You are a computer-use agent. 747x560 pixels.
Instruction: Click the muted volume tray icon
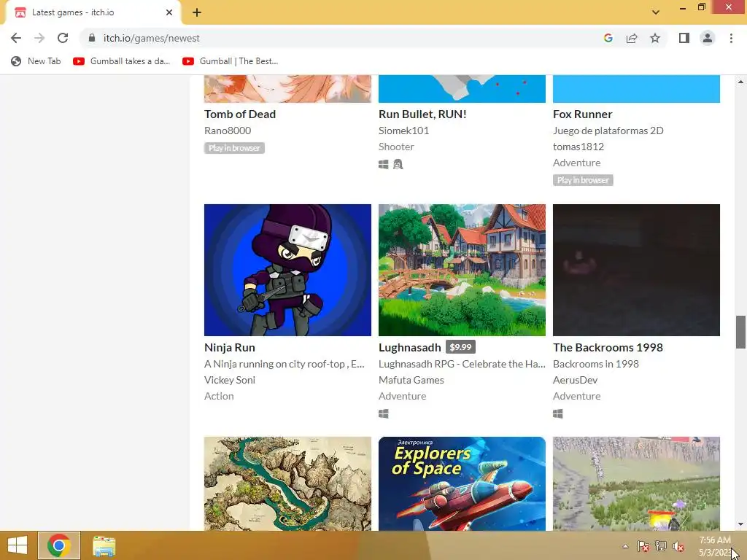click(678, 546)
